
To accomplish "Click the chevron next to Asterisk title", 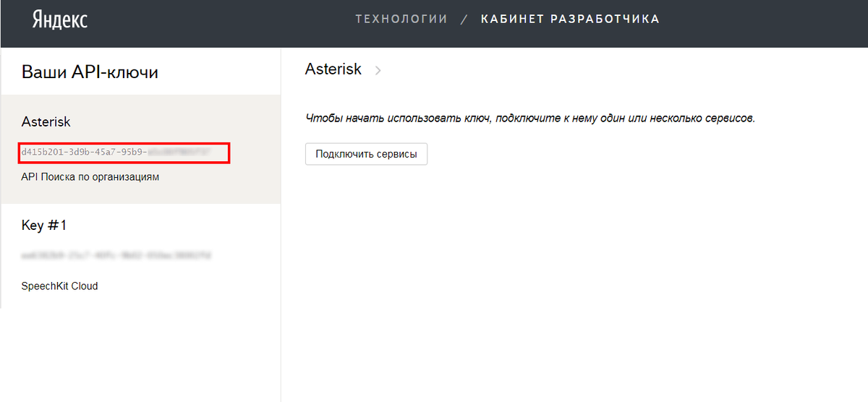I will click(x=378, y=71).
